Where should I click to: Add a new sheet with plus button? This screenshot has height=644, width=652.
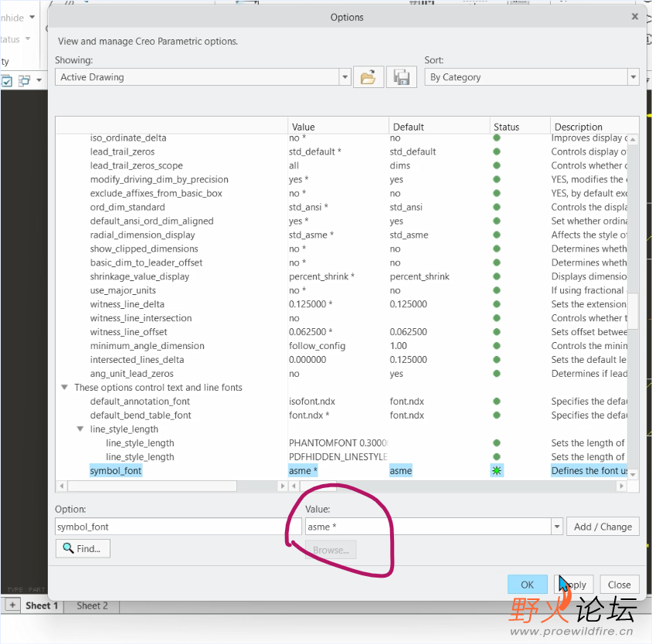point(12,605)
